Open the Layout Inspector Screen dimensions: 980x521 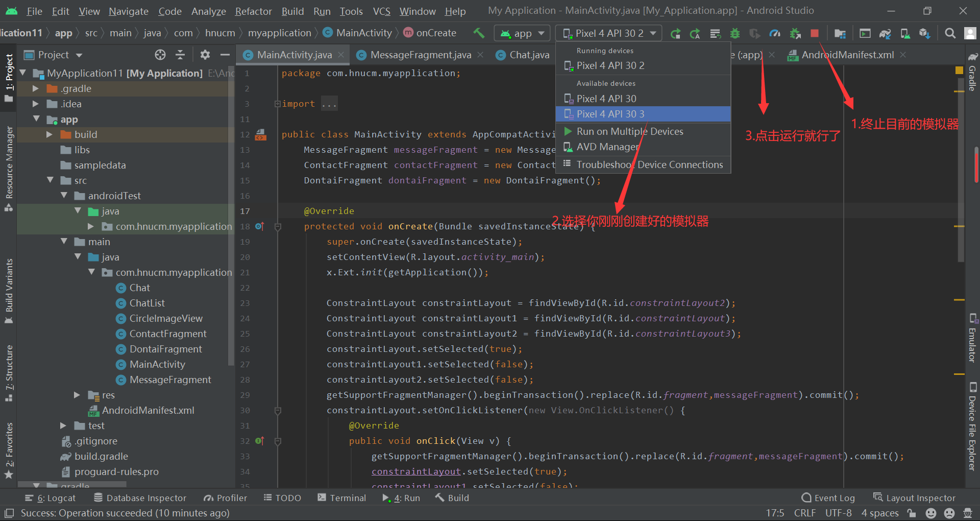pyautogui.click(x=914, y=498)
